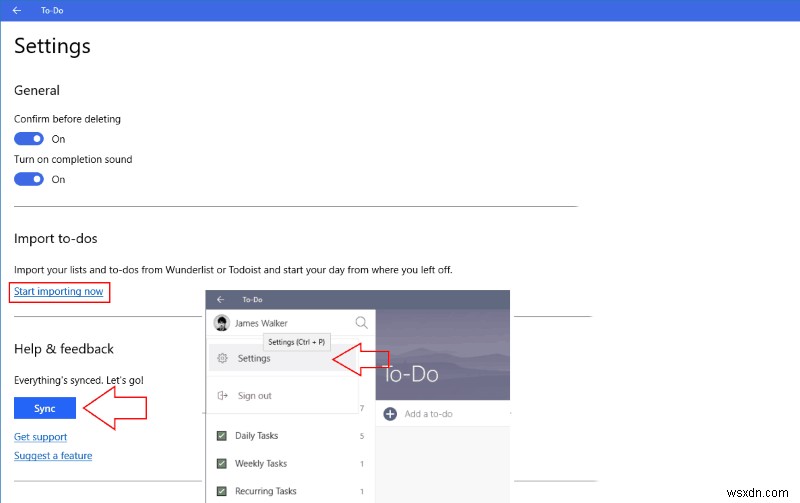The height and width of the screenshot is (503, 800).
Task: Click the checkbox icon beside Weekly Tasks
Action: pyautogui.click(x=221, y=464)
